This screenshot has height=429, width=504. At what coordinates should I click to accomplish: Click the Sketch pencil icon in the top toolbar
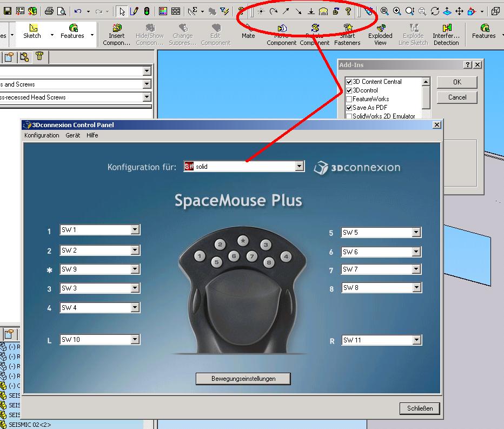[134, 11]
